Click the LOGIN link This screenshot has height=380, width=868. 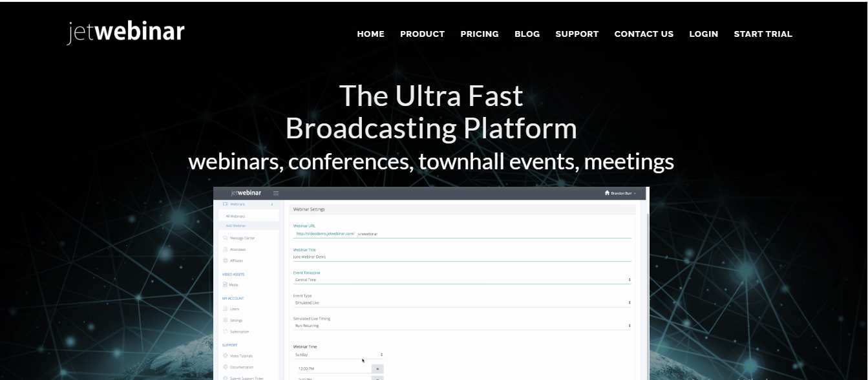(x=703, y=34)
